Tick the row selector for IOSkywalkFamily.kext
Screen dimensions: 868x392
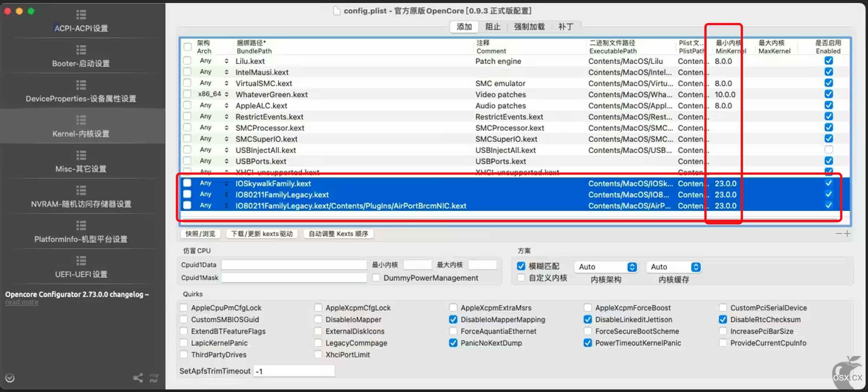(187, 183)
